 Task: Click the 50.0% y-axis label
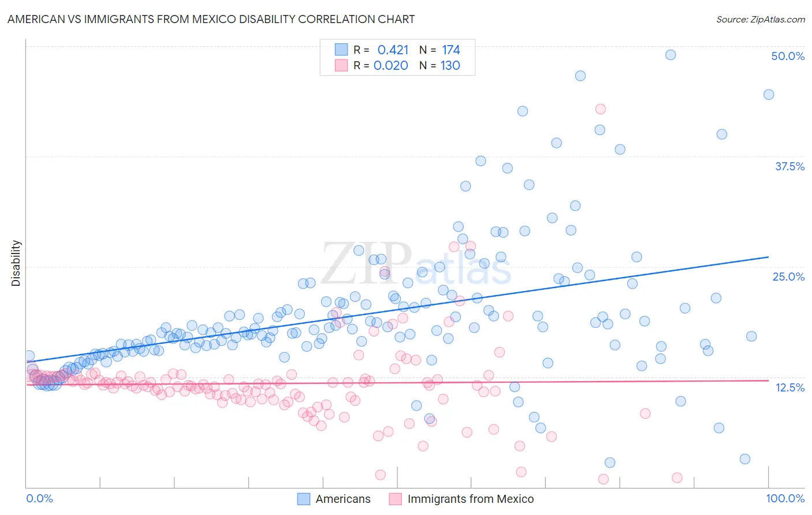click(x=788, y=56)
